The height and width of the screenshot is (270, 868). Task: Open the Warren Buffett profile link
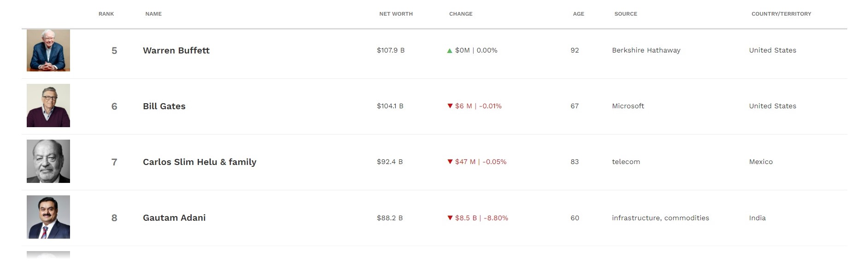click(176, 50)
